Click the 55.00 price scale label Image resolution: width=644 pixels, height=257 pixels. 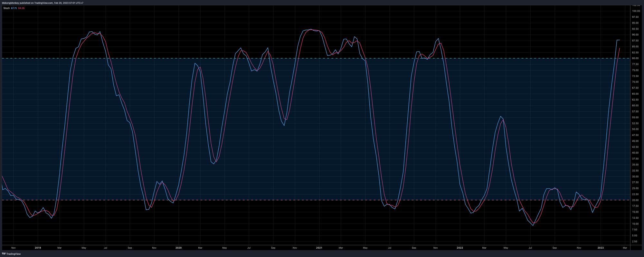click(x=636, y=117)
